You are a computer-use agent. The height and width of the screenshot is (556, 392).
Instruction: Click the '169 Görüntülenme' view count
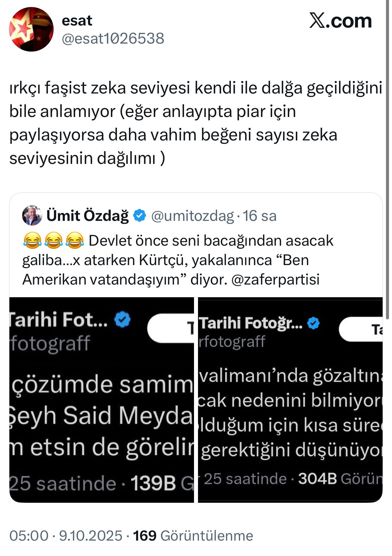[x=193, y=536]
